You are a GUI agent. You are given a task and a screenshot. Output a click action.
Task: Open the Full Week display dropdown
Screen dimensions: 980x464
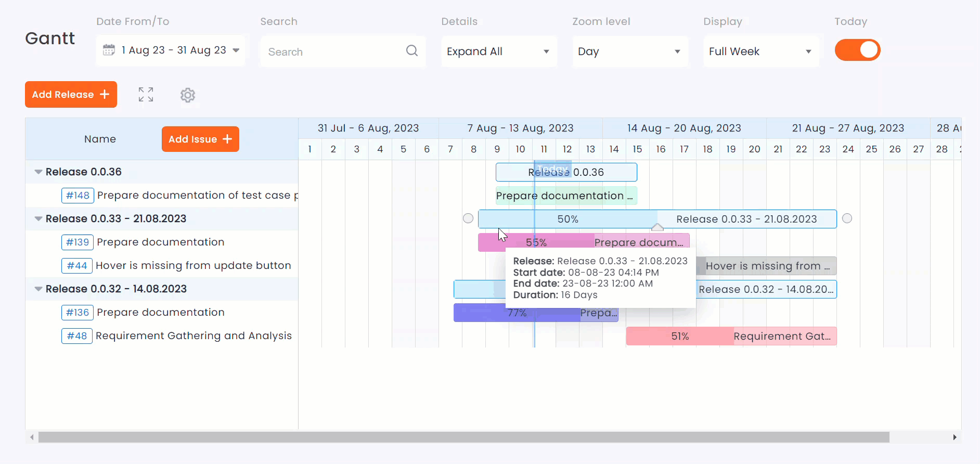760,51
